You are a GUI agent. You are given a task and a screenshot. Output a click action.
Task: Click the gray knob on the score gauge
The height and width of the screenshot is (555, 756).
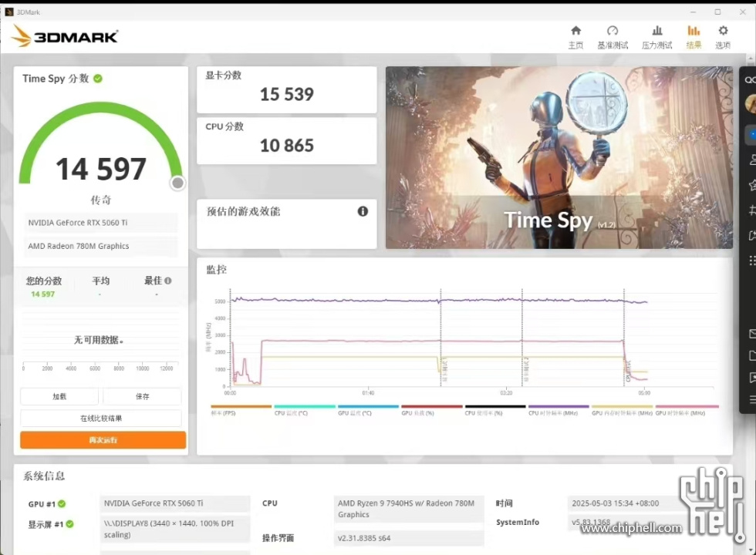click(178, 183)
